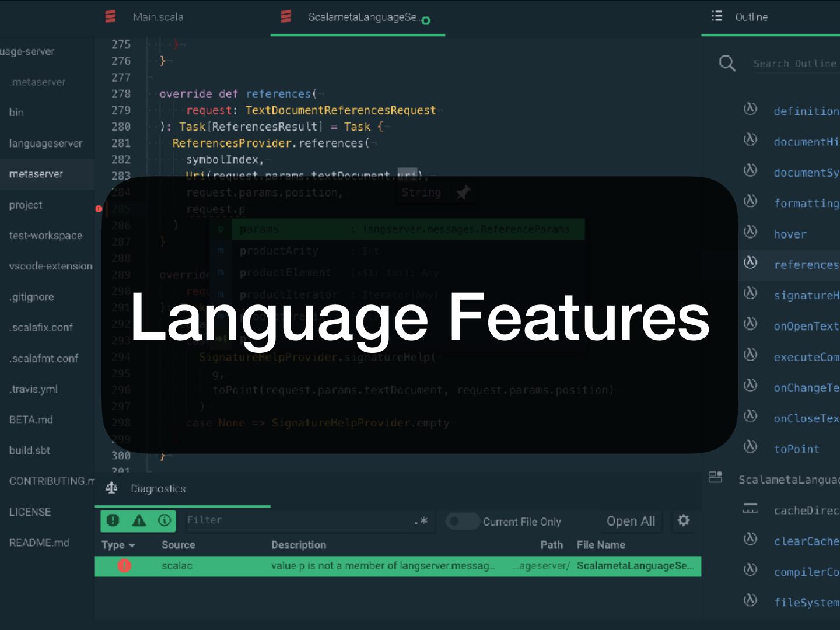Toggle the warning triangle filter icon
This screenshot has height=630, width=840.
click(139, 520)
